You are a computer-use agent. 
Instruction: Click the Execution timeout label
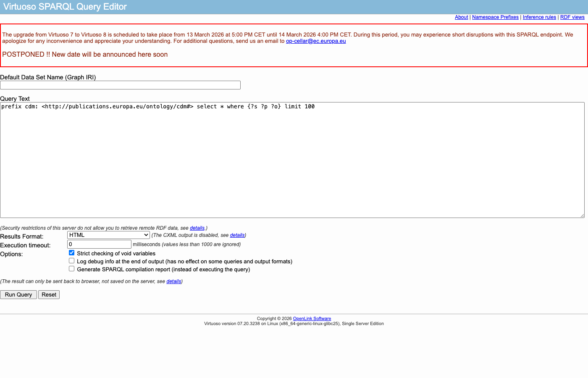(25, 245)
